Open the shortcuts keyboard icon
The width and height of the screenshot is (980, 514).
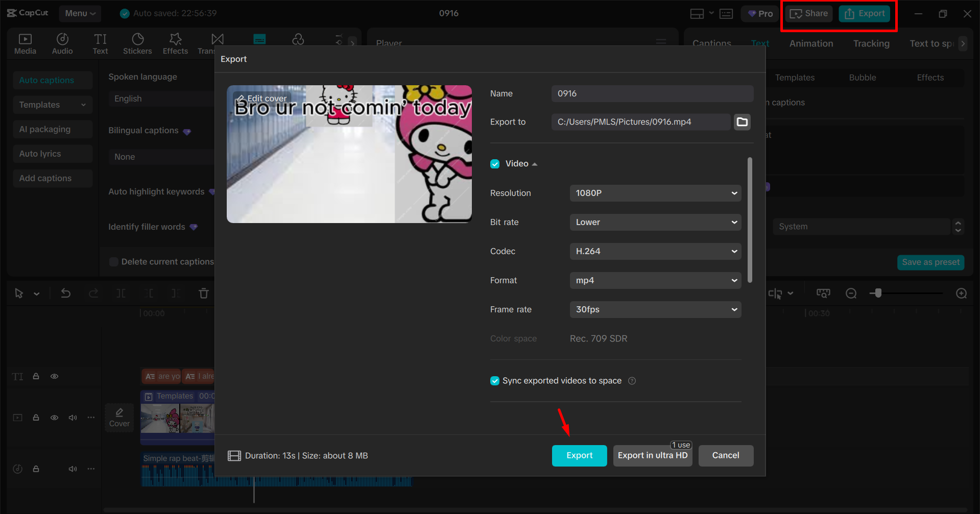tap(726, 14)
